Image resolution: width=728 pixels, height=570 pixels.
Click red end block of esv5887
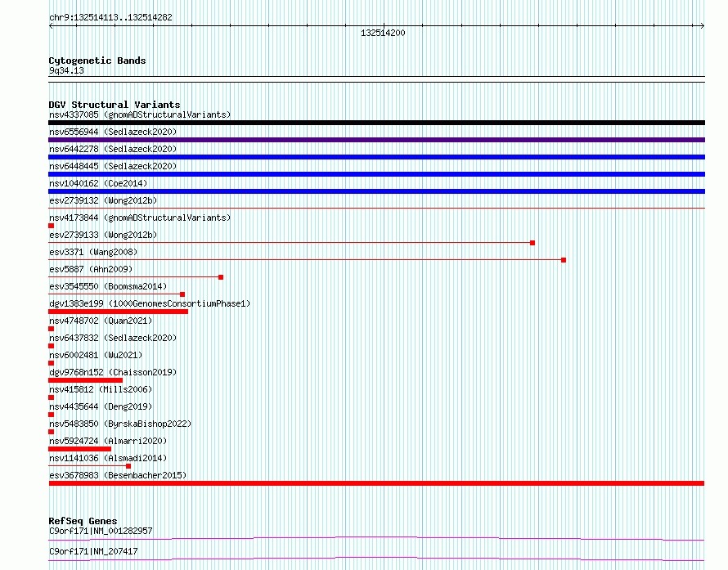coord(221,277)
